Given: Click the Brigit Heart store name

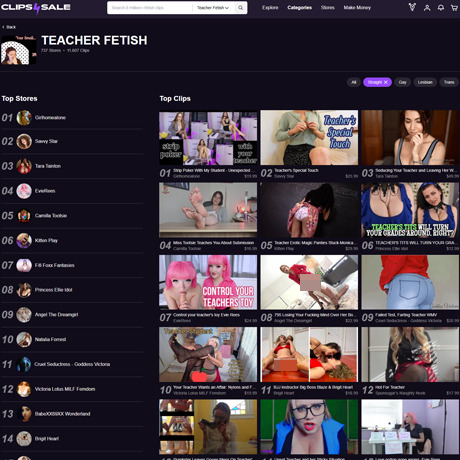Looking at the screenshot, I should [47, 439].
